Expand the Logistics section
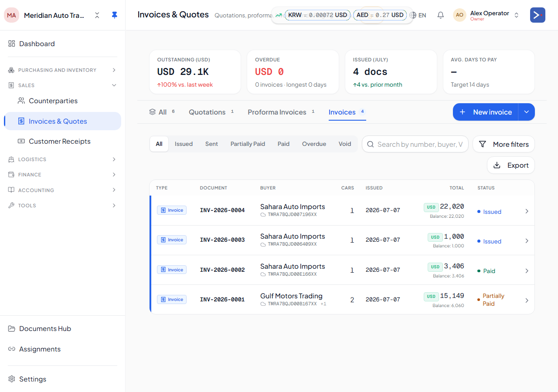 62,159
